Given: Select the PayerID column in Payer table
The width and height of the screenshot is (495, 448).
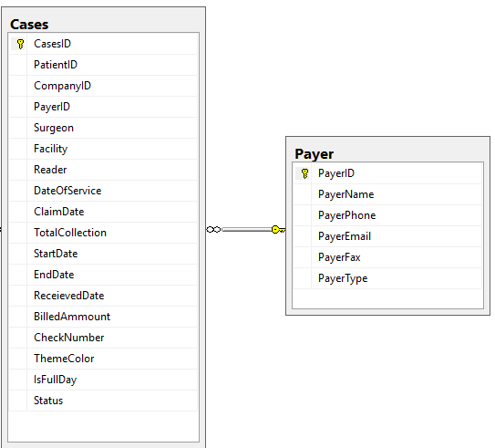Looking at the screenshot, I should coord(387,173).
